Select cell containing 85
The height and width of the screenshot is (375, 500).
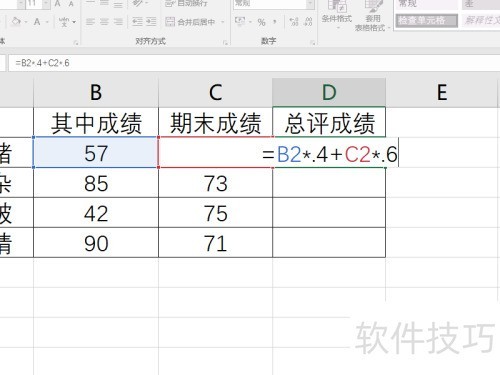(96, 183)
